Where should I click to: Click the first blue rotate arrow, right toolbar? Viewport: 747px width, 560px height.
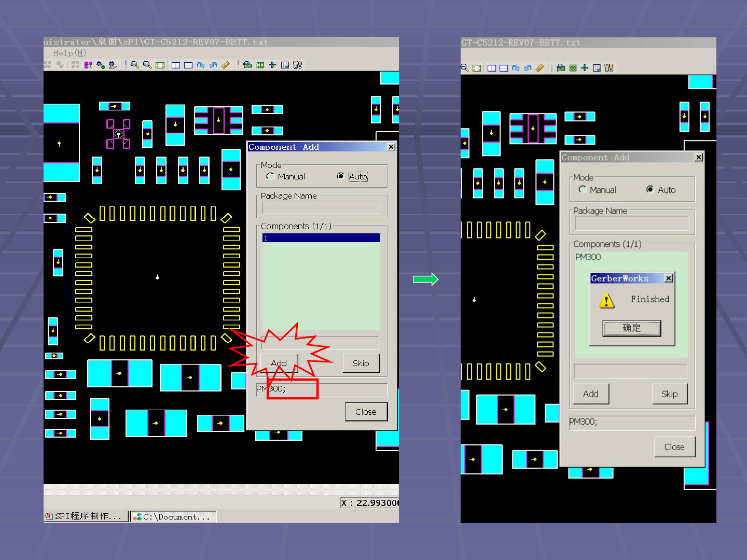click(516, 68)
